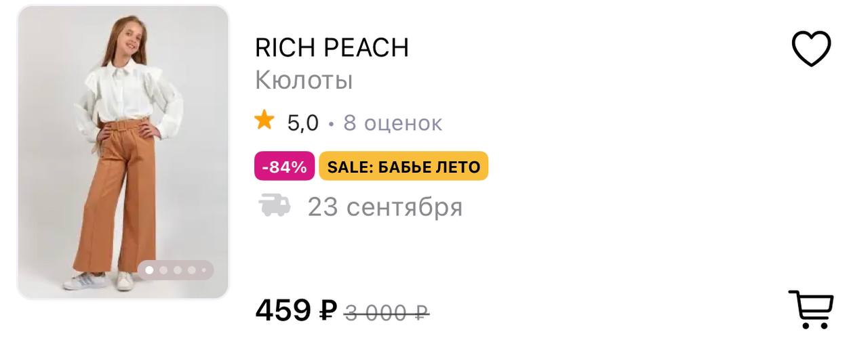View the 8 оценок reviews link
868x340 pixels.
(393, 123)
